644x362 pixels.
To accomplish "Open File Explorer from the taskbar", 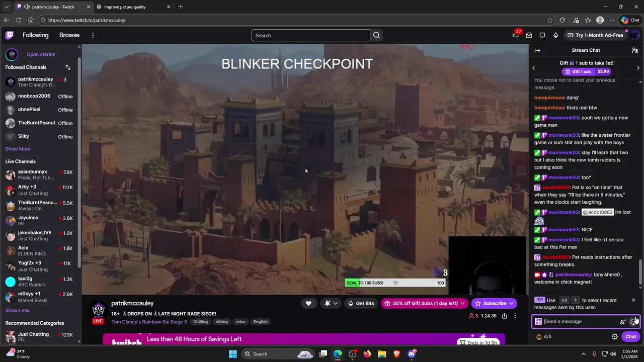I will point(382,354).
